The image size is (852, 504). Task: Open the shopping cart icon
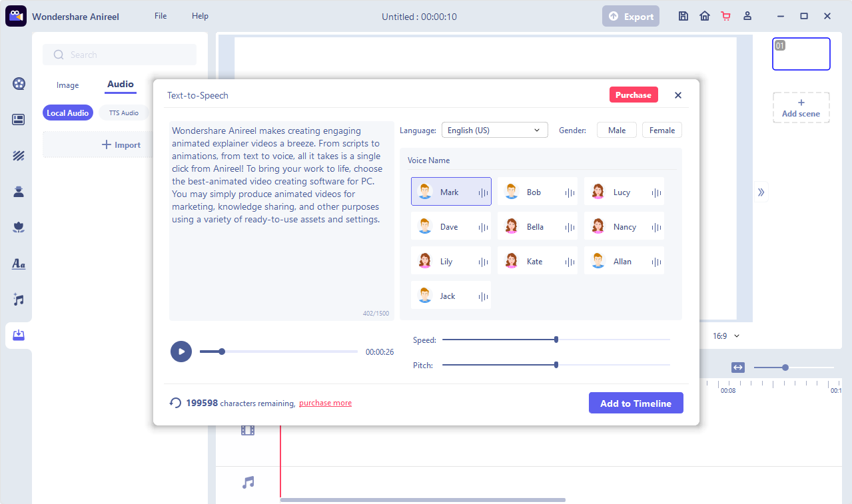coord(726,16)
